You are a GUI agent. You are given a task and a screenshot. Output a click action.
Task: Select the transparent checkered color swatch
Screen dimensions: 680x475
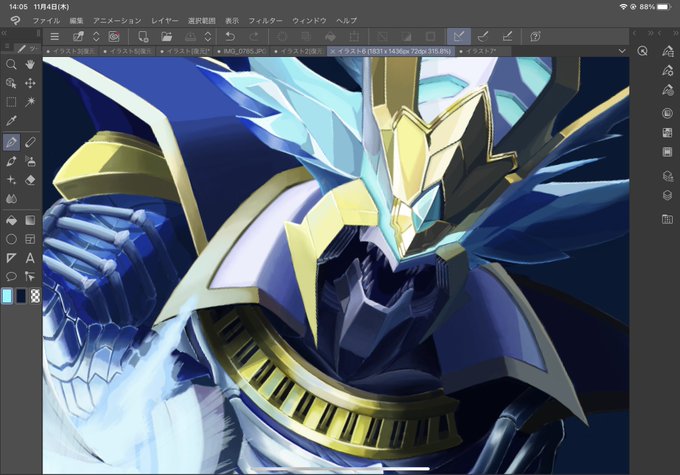[35, 296]
